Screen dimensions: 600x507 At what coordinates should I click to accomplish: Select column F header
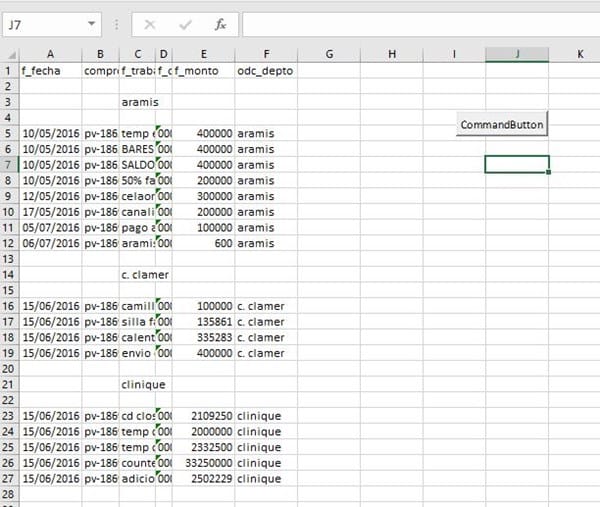(266, 55)
